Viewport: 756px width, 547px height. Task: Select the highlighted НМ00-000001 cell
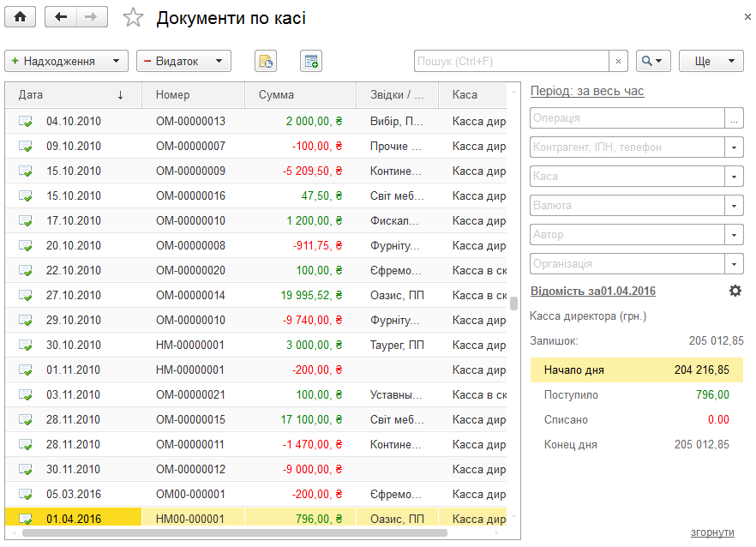(190, 519)
